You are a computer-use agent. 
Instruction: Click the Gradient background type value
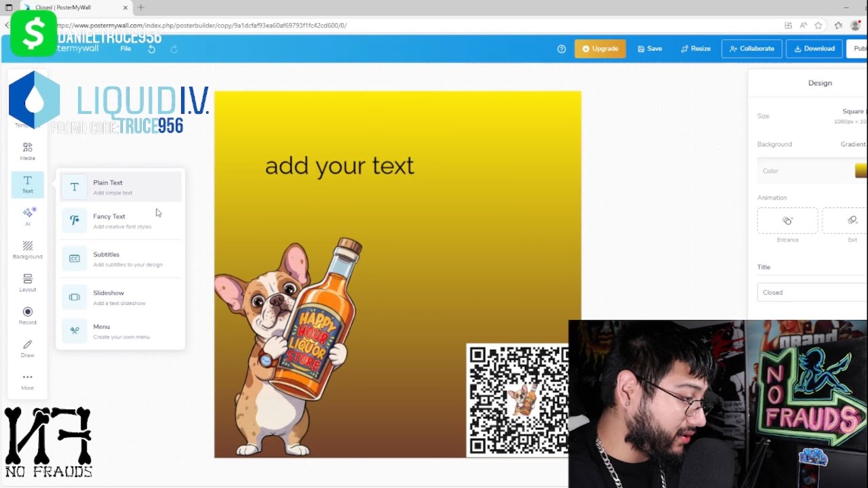pos(853,144)
